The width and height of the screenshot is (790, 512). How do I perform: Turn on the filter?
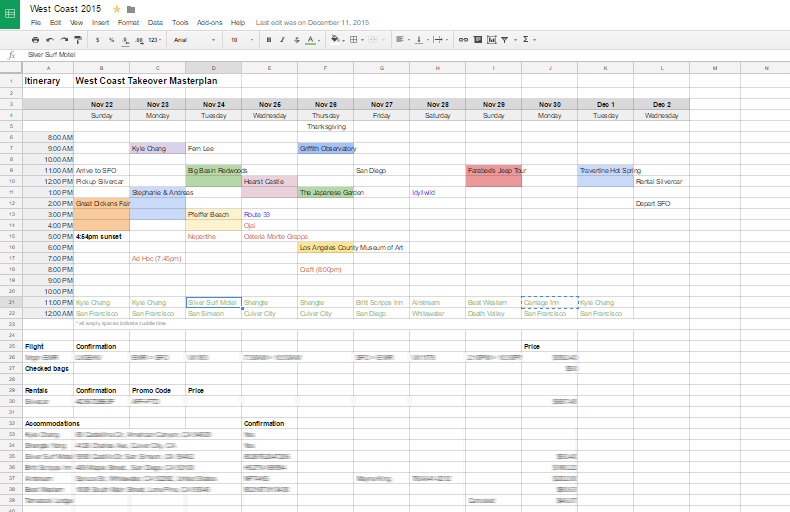[x=504, y=40]
